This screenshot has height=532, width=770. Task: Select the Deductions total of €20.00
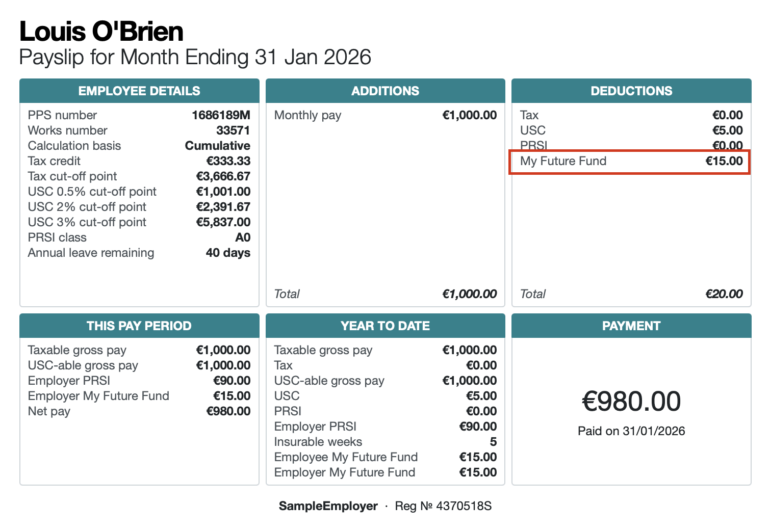(x=724, y=294)
